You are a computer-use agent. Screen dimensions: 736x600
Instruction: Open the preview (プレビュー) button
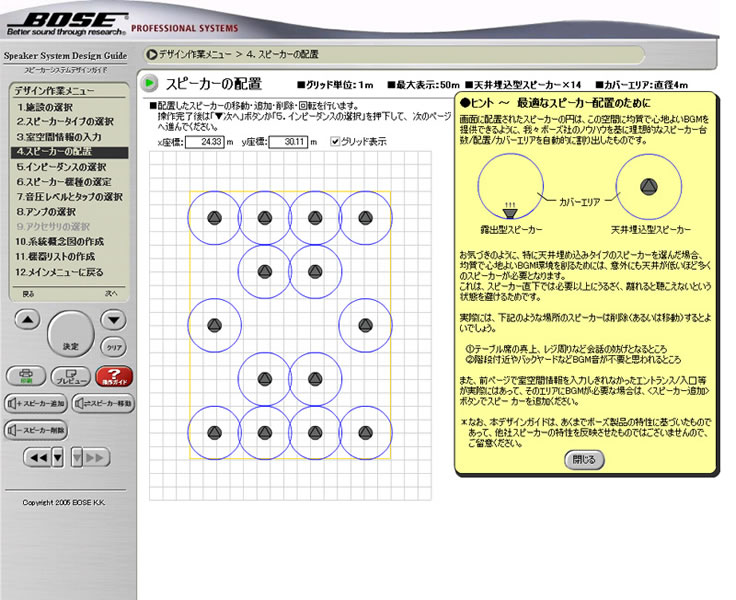tap(70, 376)
